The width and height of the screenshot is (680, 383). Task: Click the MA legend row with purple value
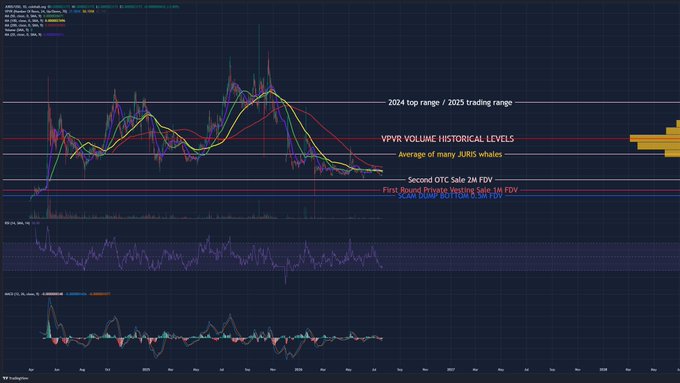[x=34, y=35]
